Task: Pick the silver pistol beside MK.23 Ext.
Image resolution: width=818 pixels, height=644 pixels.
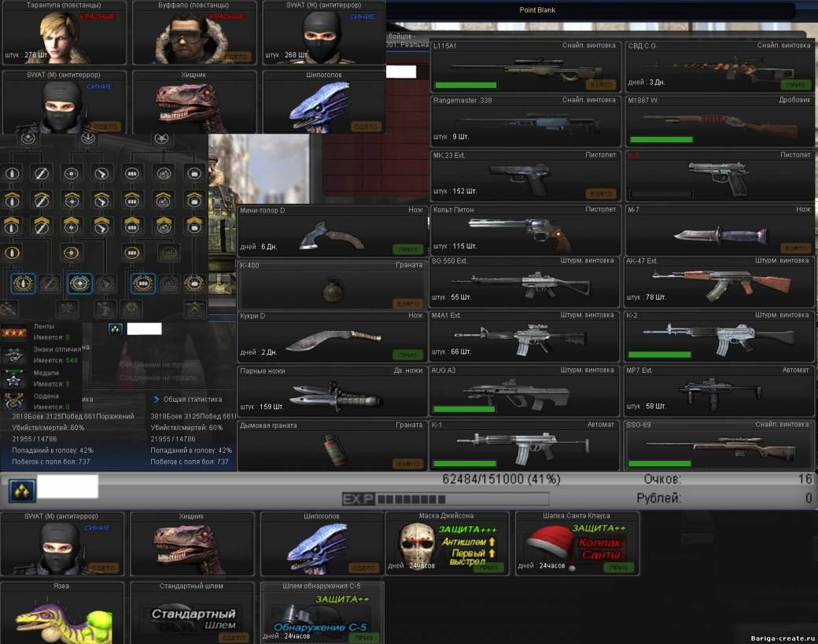Action: (720, 175)
